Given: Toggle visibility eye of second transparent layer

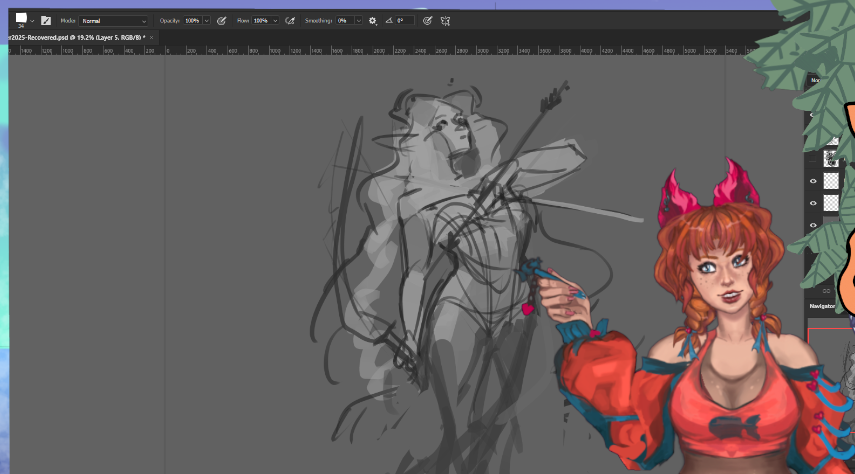Looking at the screenshot, I should tap(813, 203).
